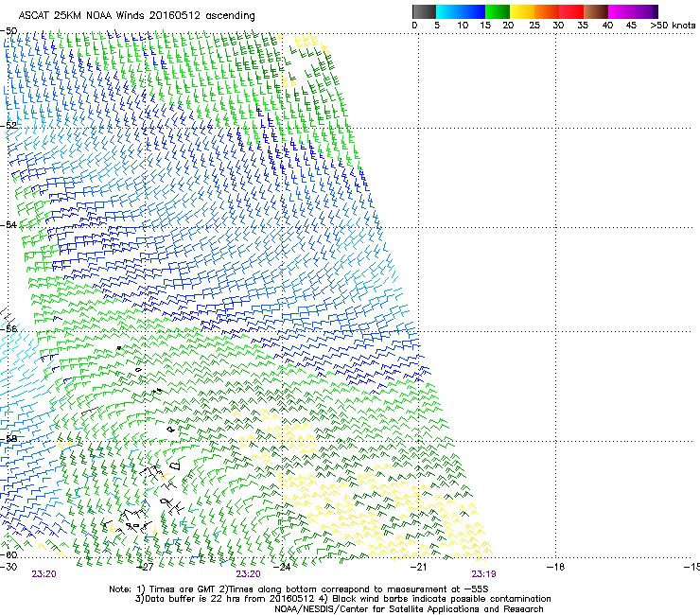The width and height of the screenshot is (700, 615).
Task: Click note 'Times along bottom correspond to measurement at -55S'
Action: pos(358,589)
